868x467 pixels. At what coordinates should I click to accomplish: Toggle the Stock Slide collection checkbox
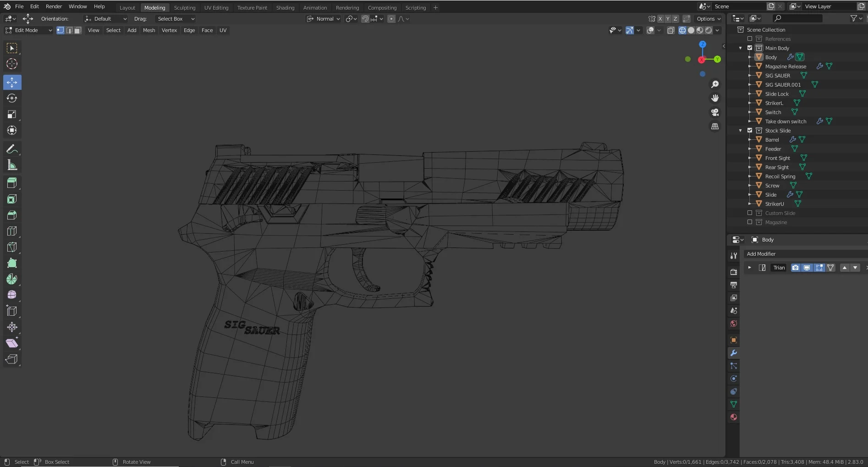click(750, 130)
